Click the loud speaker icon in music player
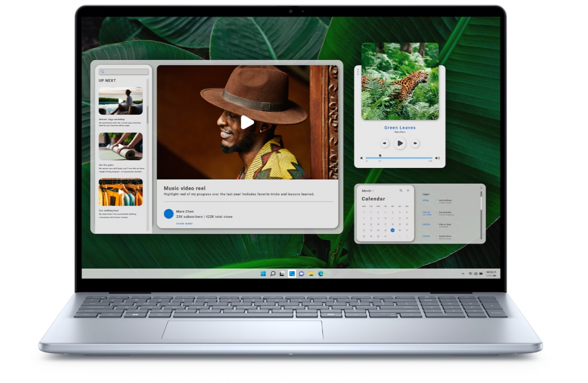The image size is (588, 383). click(438, 158)
